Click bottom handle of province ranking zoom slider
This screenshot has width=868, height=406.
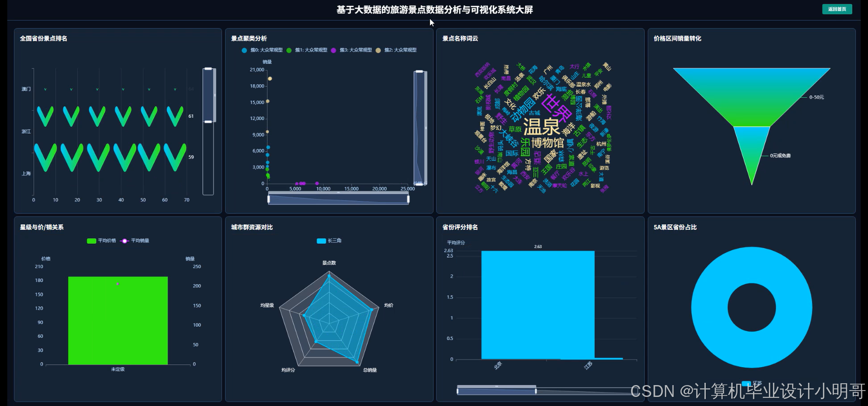point(208,122)
